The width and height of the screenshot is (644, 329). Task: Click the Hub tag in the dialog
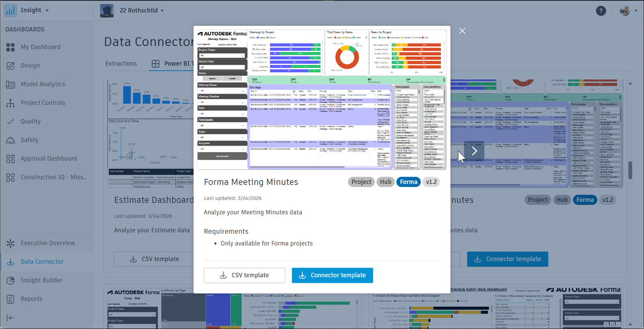[385, 182]
